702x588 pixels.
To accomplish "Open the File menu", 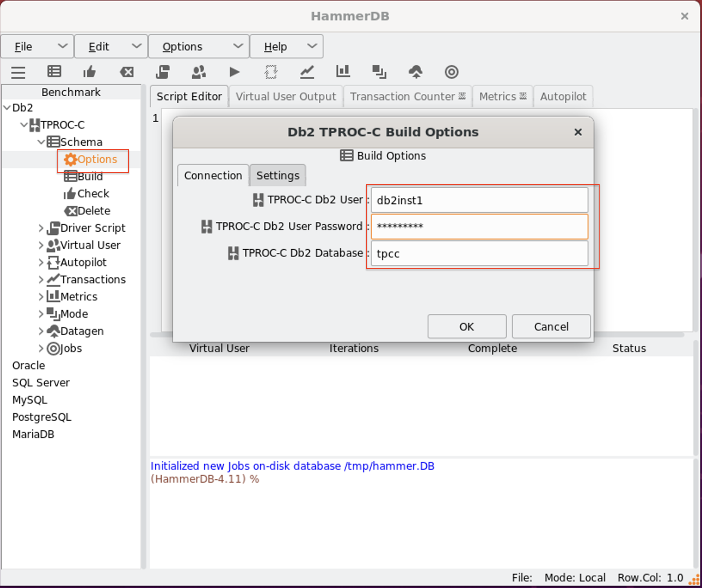I will coord(37,46).
